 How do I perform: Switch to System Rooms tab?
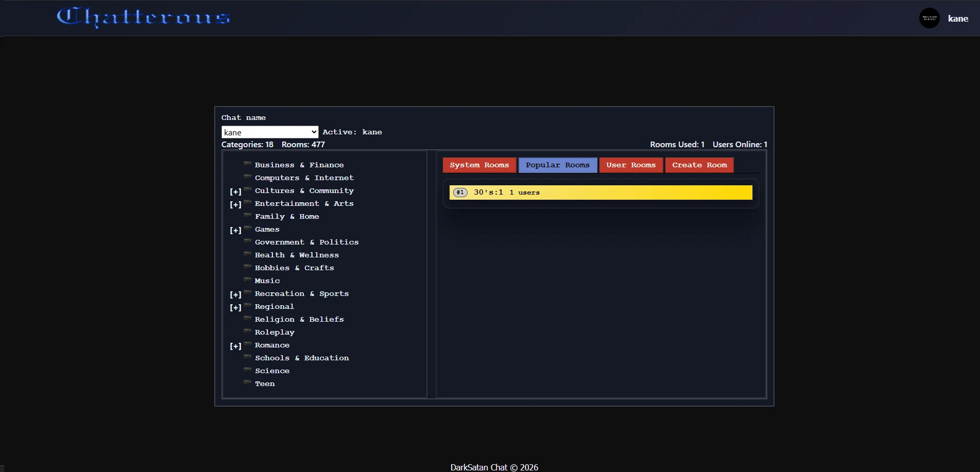click(x=479, y=165)
